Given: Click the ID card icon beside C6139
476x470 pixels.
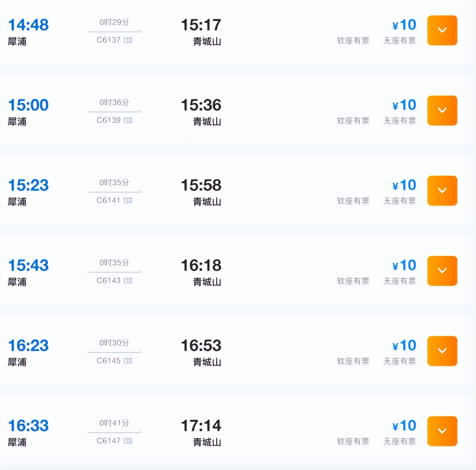Looking at the screenshot, I should click(x=128, y=120).
